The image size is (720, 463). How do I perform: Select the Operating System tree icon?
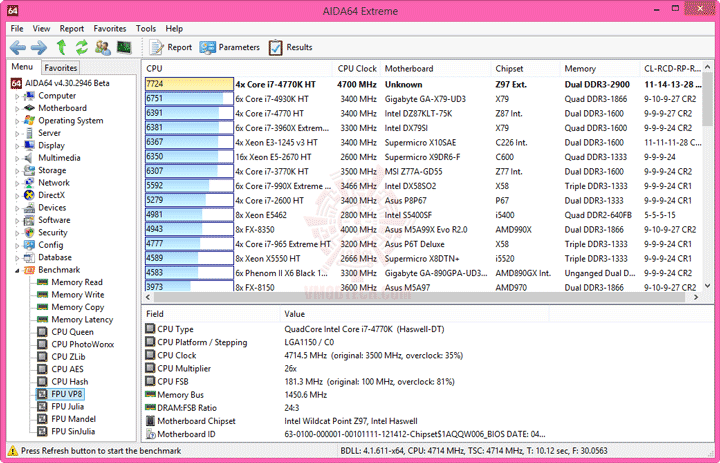(x=29, y=120)
